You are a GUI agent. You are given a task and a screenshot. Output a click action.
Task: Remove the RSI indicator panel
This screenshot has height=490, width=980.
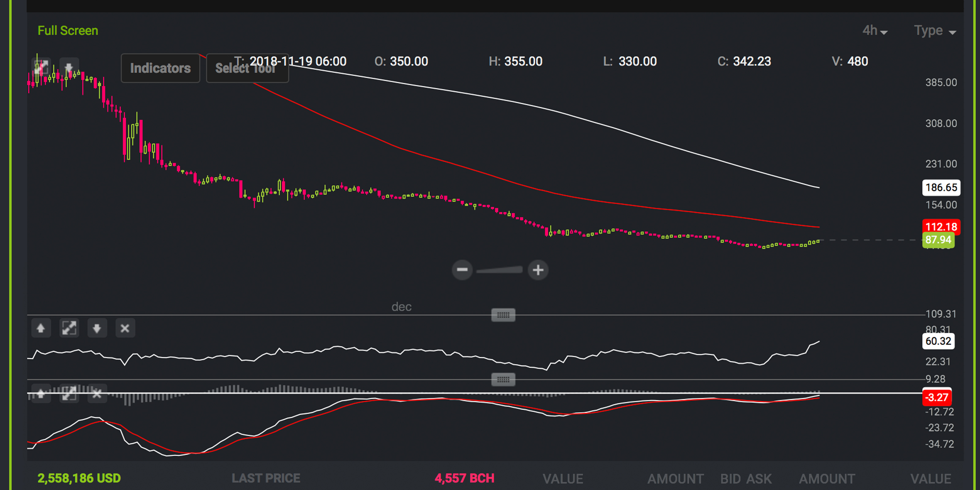click(125, 328)
